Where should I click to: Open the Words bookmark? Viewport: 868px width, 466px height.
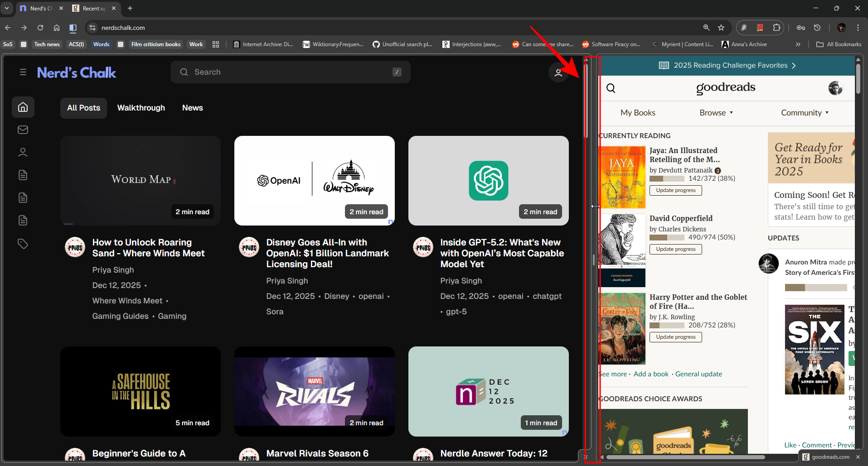coord(102,44)
